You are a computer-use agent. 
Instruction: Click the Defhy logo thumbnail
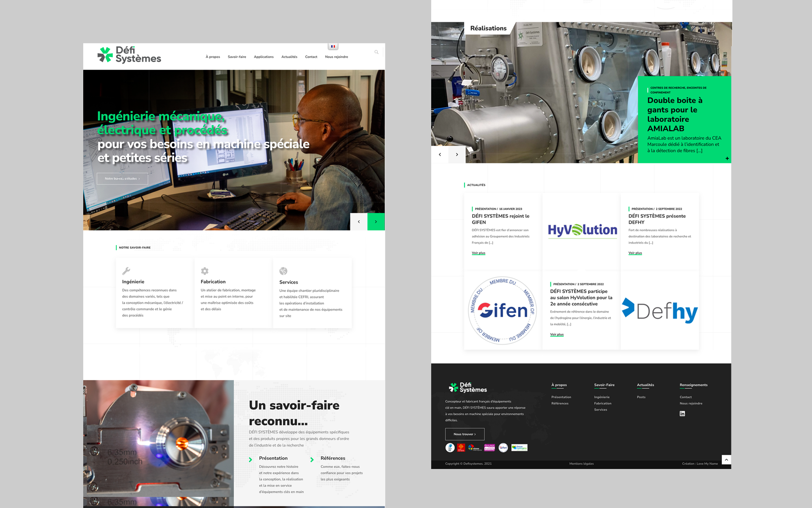point(660,311)
